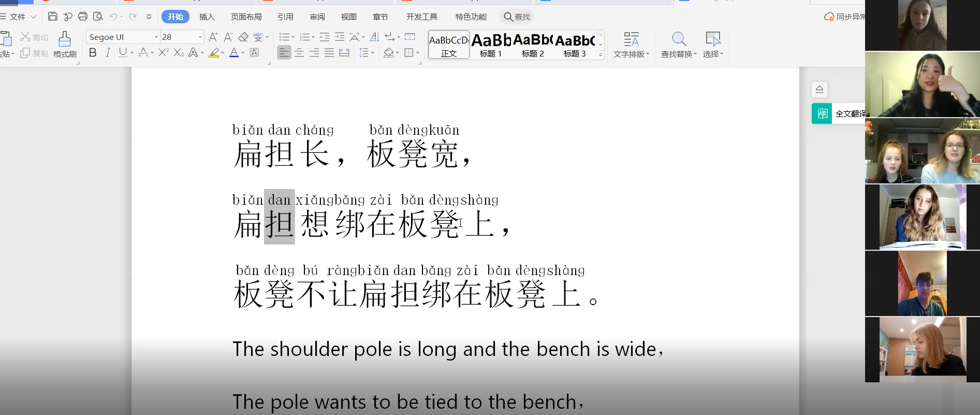Select the Format Painter (格式刷) tool

pos(65,44)
